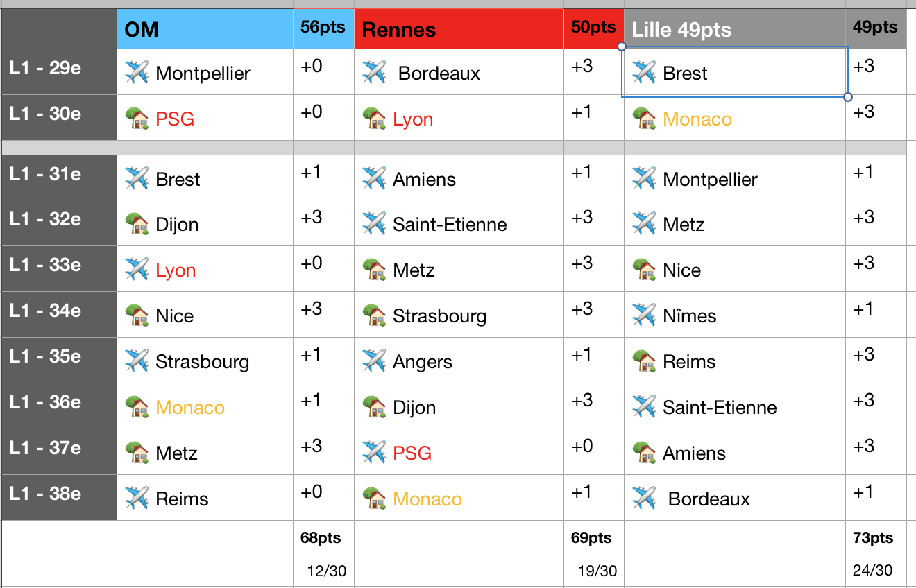This screenshot has width=916, height=588.
Task: Click the 73pts total cell
Action: coord(876,537)
